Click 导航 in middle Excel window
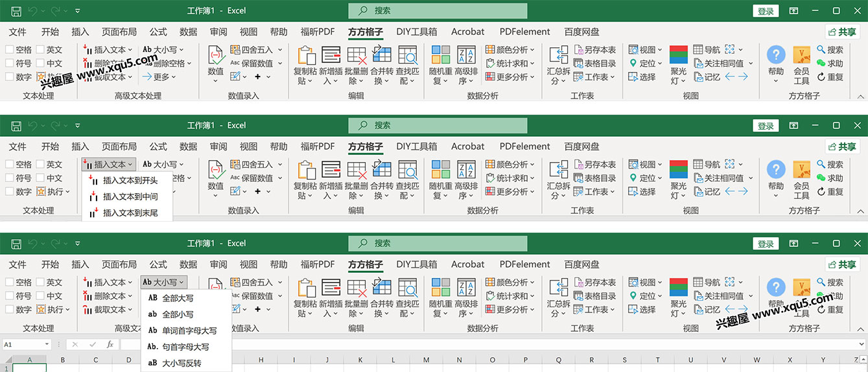Screen dimensions: 868x372 (707, 165)
